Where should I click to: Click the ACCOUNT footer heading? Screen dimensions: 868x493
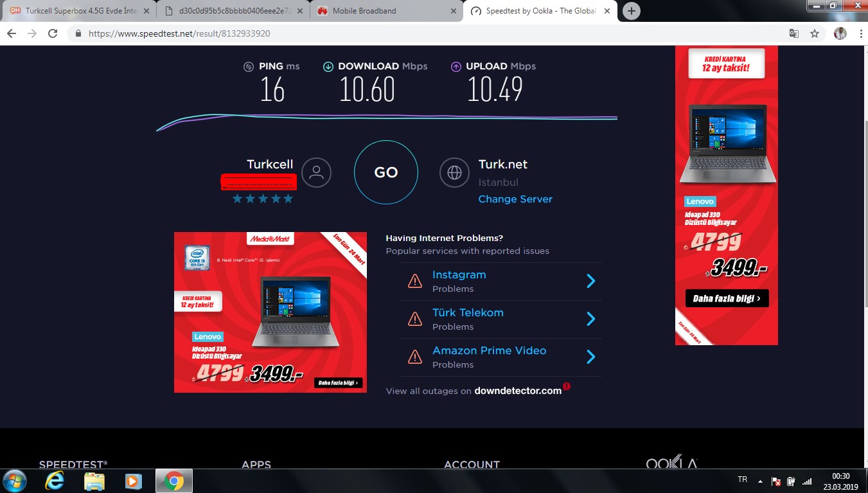pyautogui.click(x=472, y=464)
